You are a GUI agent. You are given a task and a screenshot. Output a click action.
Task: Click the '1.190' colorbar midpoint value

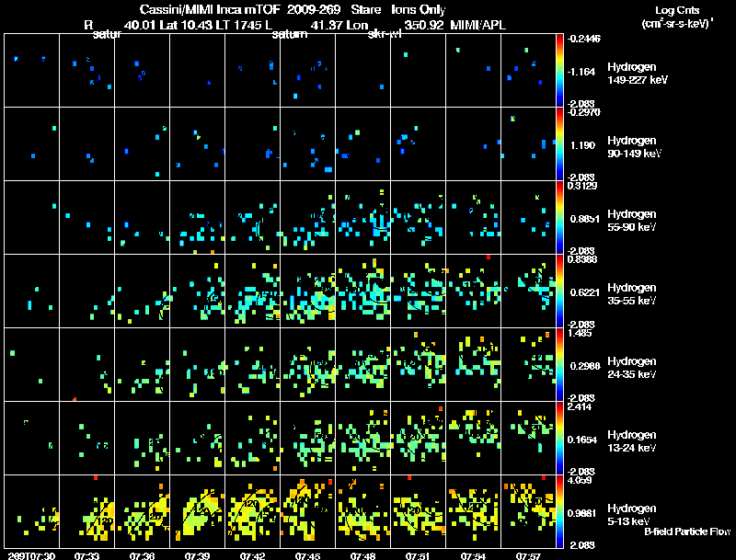(x=582, y=145)
